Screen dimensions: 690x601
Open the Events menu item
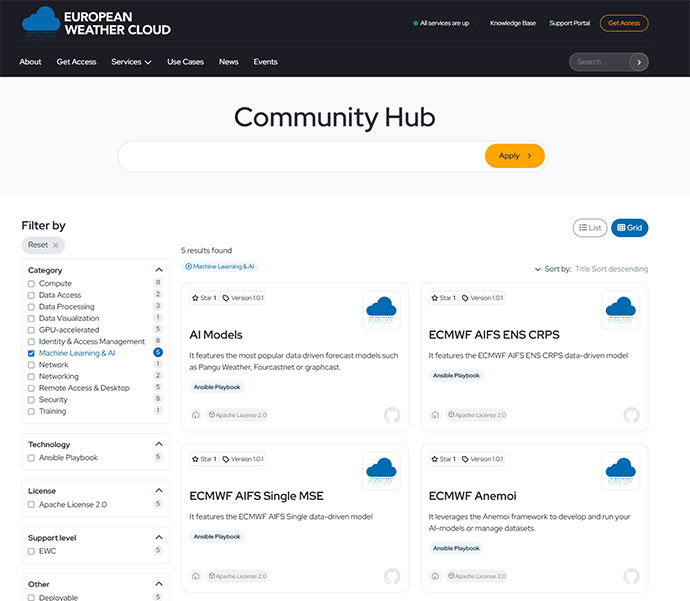click(265, 62)
